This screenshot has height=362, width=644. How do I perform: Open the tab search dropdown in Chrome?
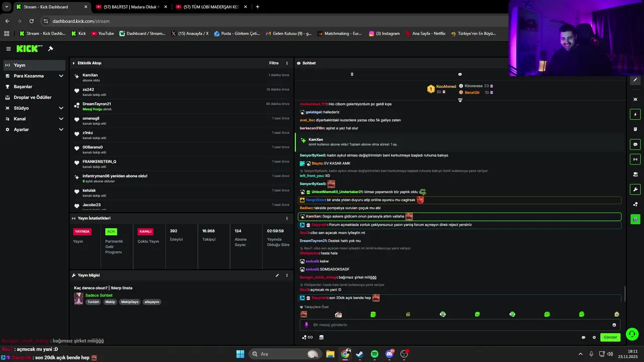coord(7,7)
